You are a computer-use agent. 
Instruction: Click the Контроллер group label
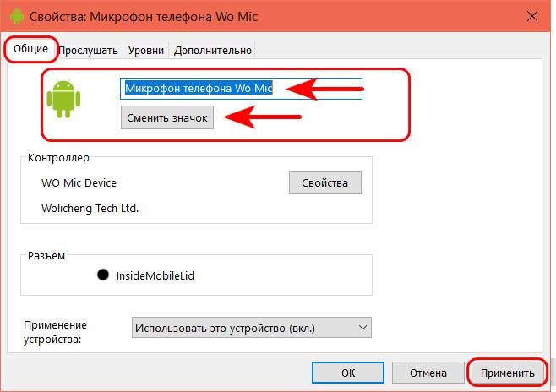coord(58,158)
